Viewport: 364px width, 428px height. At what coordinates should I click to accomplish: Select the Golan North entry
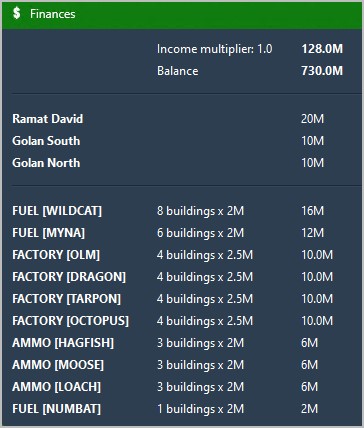pyautogui.click(x=46, y=163)
